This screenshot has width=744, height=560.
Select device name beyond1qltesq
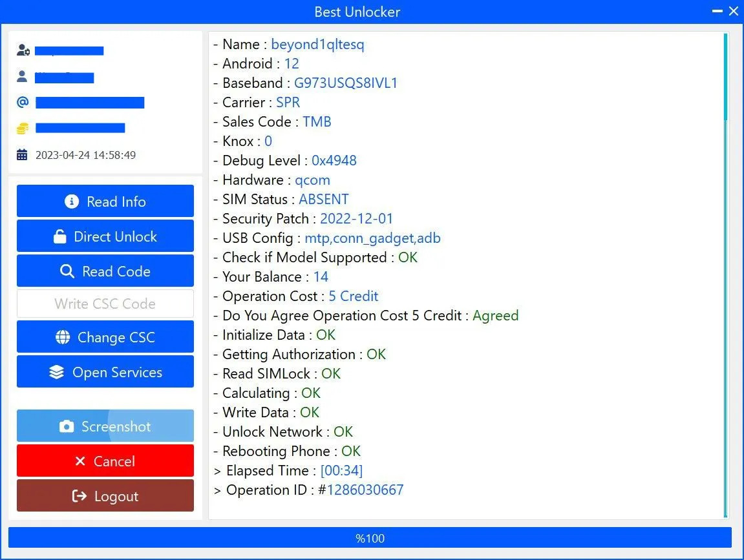[317, 45]
